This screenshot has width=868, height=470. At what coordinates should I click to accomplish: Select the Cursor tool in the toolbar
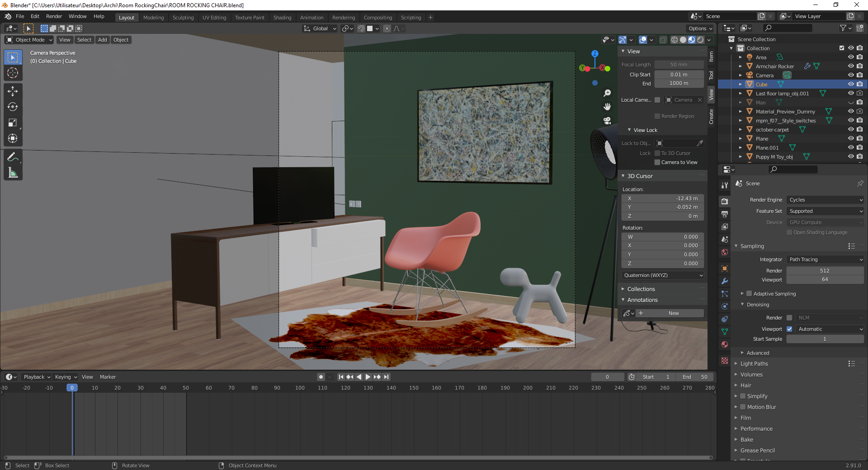[13, 73]
